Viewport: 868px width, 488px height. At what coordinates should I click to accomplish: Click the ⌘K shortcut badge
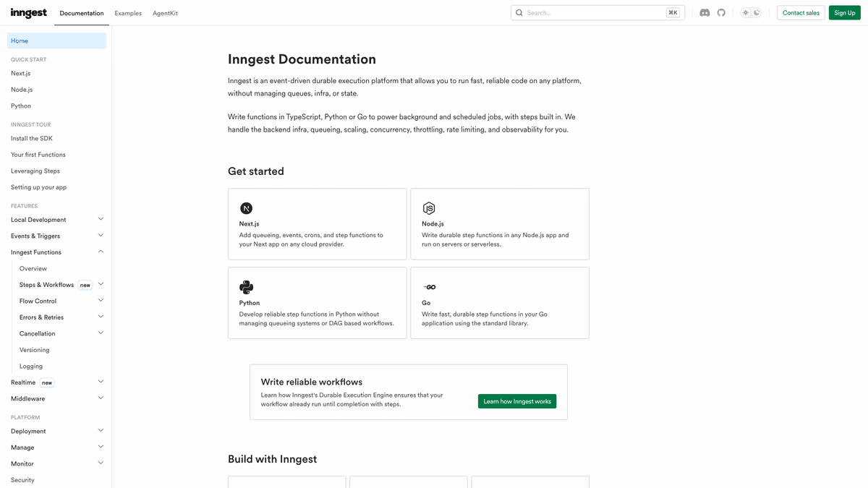point(673,13)
